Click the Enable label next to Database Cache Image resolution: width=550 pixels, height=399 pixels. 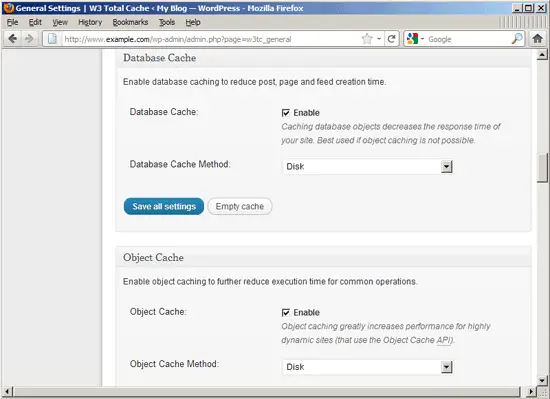(306, 113)
